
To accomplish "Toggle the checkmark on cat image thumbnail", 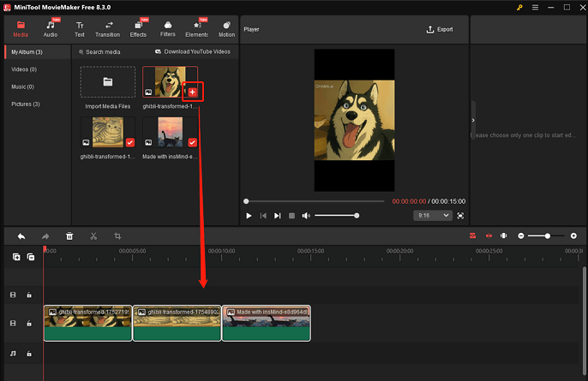I will [x=129, y=142].
